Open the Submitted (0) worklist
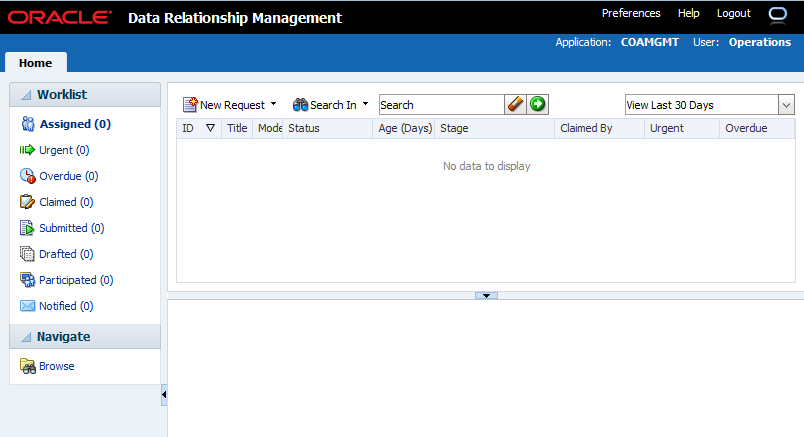Screen dimensions: 804x437 pos(72,228)
